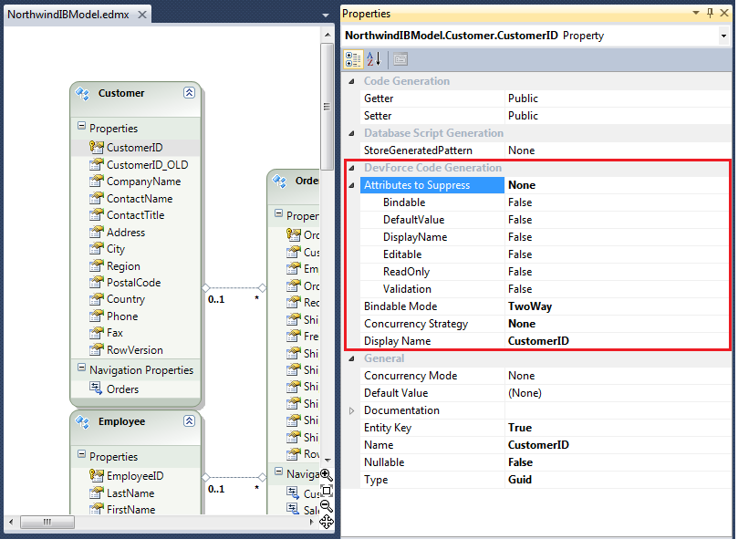This screenshot has width=738, height=560.
Task: Click the Employee entity icon in the header
Action: pos(83,422)
